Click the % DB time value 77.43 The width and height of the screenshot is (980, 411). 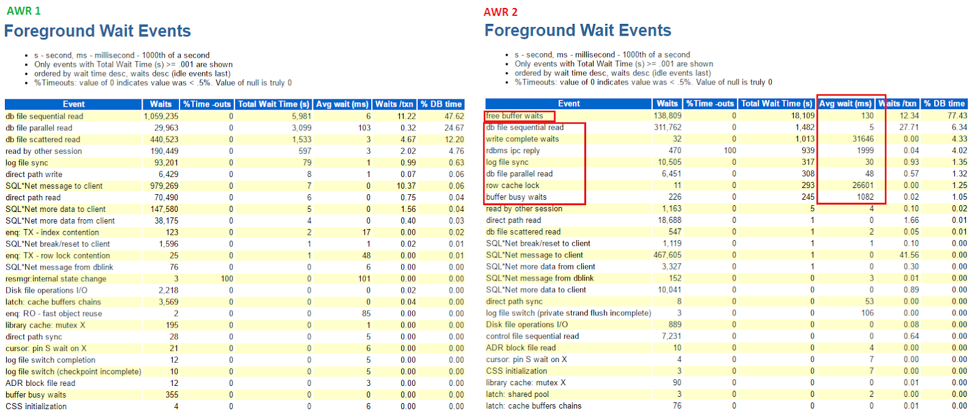[957, 116]
